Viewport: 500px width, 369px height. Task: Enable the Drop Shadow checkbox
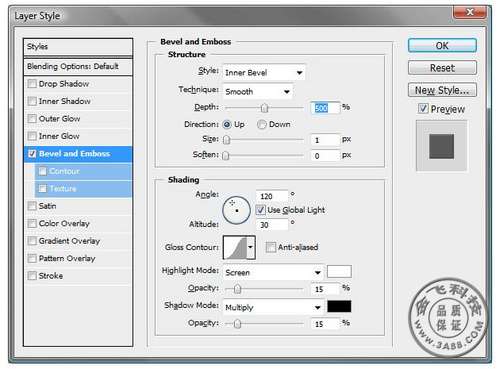coord(32,83)
